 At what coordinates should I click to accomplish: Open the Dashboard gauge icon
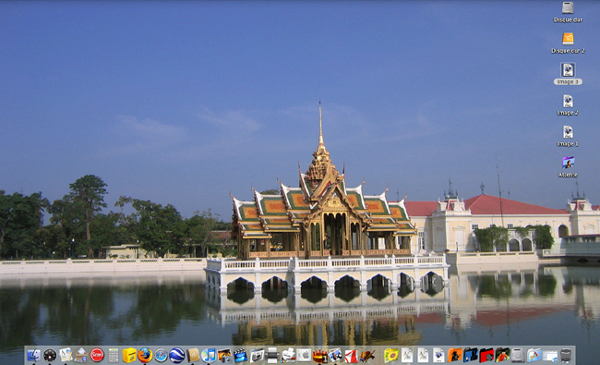point(50,355)
